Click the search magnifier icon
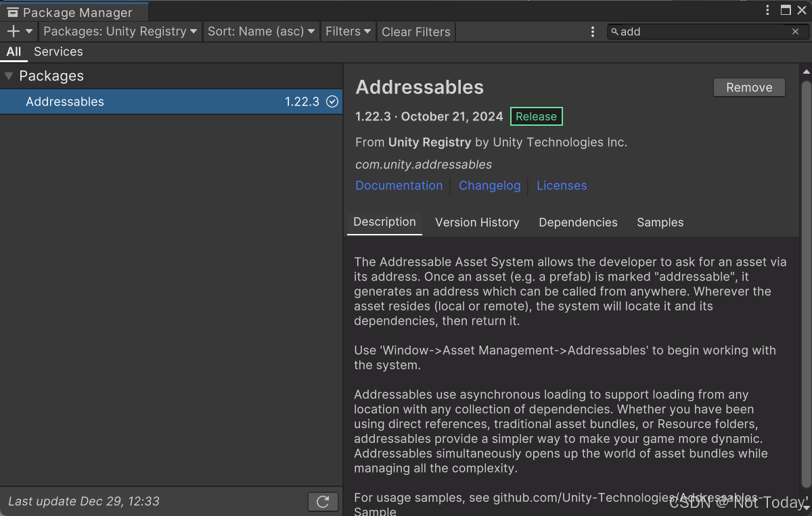The height and width of the screenshot is (516, 812). (614, 31)
